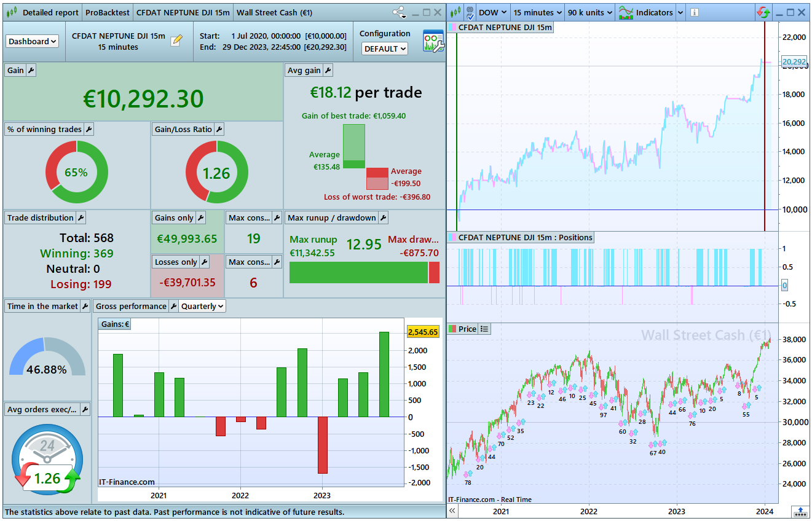Select the Detailed report title tab
Screen dimensions: 812x521
click(x=50, y=12)
